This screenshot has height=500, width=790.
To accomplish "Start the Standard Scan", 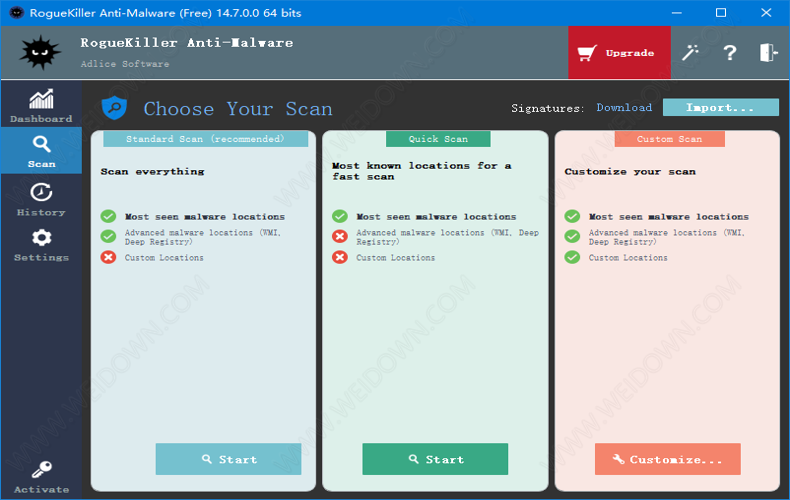I will (228, 459).
